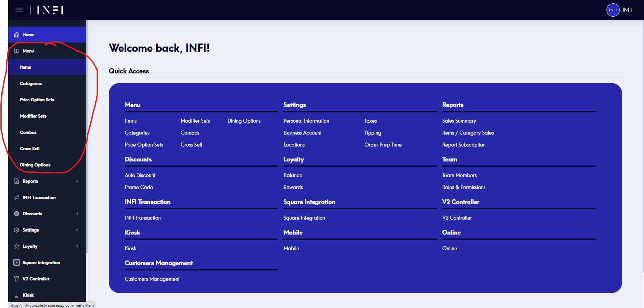Click INFI Transaction quick access link
Viewport: 644px width, 308px height.
(x=143, y=218)
